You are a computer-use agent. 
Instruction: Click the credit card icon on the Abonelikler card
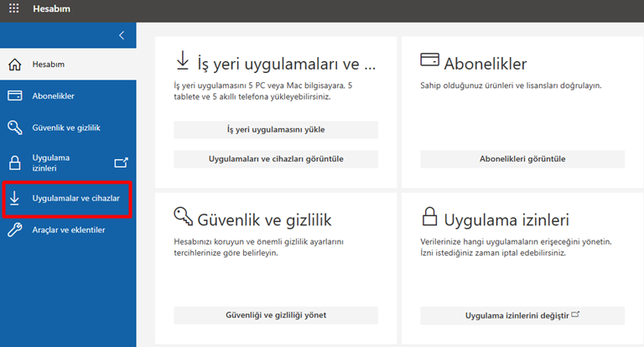click(429, 60)
